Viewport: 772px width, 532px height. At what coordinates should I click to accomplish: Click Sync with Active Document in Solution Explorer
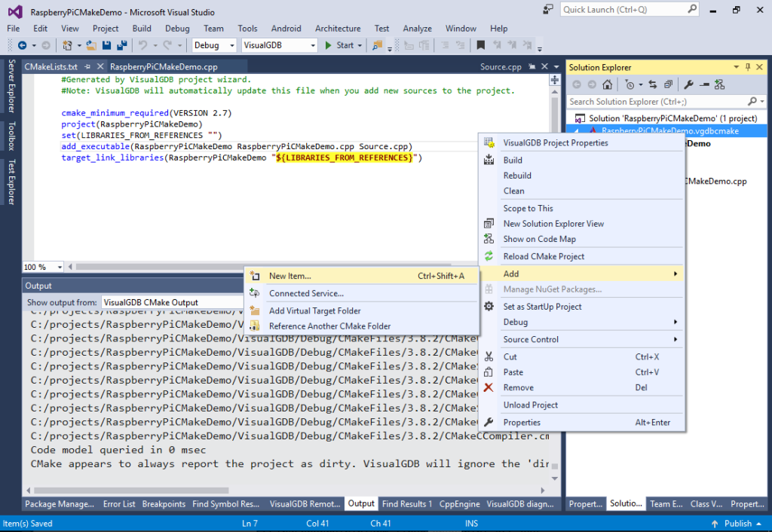click(654, 84)
